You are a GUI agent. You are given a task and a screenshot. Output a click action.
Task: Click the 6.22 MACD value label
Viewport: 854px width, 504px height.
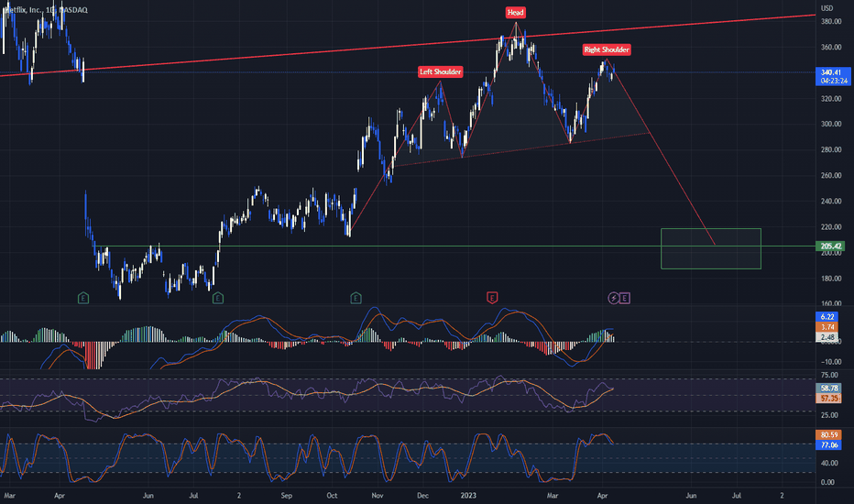pos(827,316)
